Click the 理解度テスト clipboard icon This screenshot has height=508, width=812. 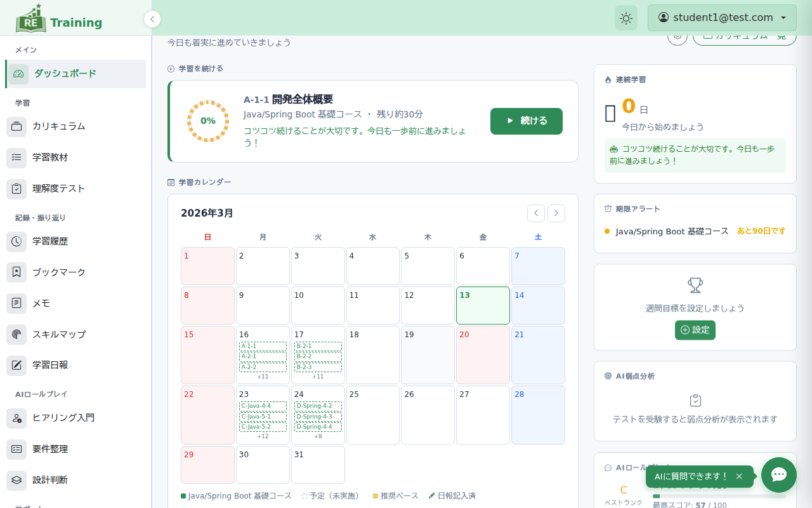(16, 189)
